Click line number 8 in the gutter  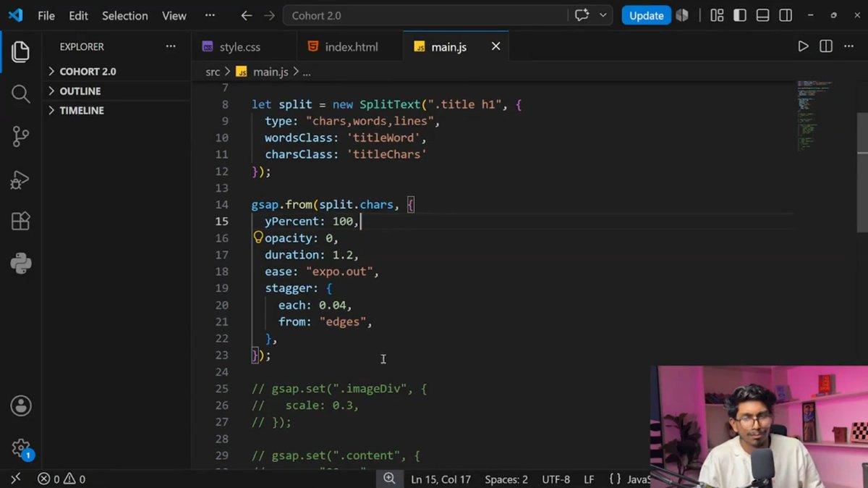225,104
